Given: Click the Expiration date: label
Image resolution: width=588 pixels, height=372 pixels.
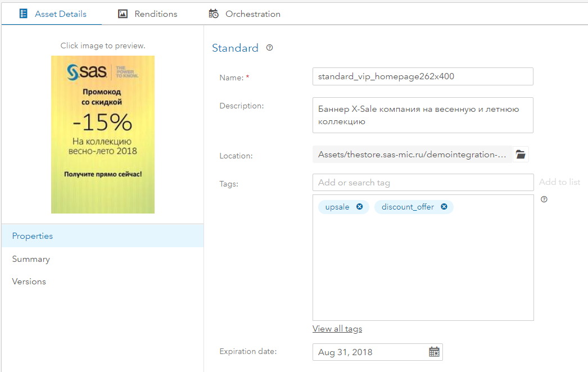Looking at the screenshot, I should tap(248, 351).
